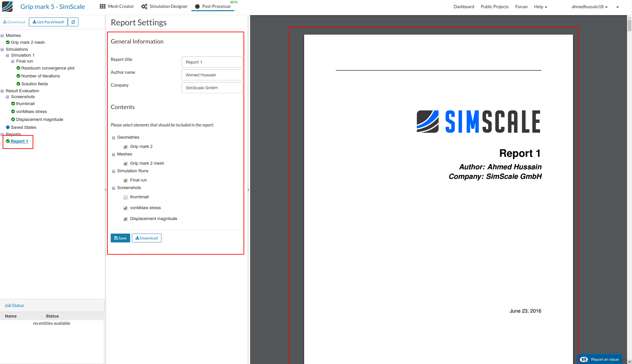Click the Simulation Designer gears icon
The height and width of the screenshot is (364, 632).
pyautogui.click(x=144, y=6)
